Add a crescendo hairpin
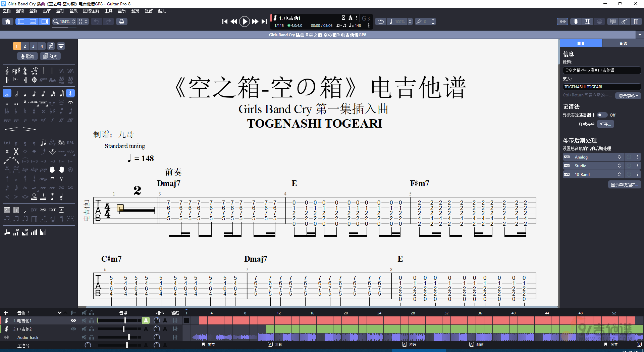The height and width of the screenshot is (352, 644). coord(11,129)
